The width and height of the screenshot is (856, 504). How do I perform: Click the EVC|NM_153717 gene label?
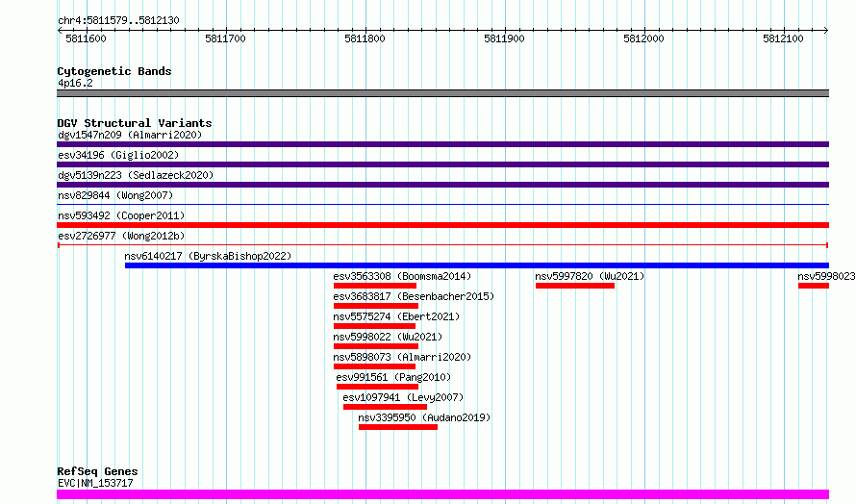95,483
